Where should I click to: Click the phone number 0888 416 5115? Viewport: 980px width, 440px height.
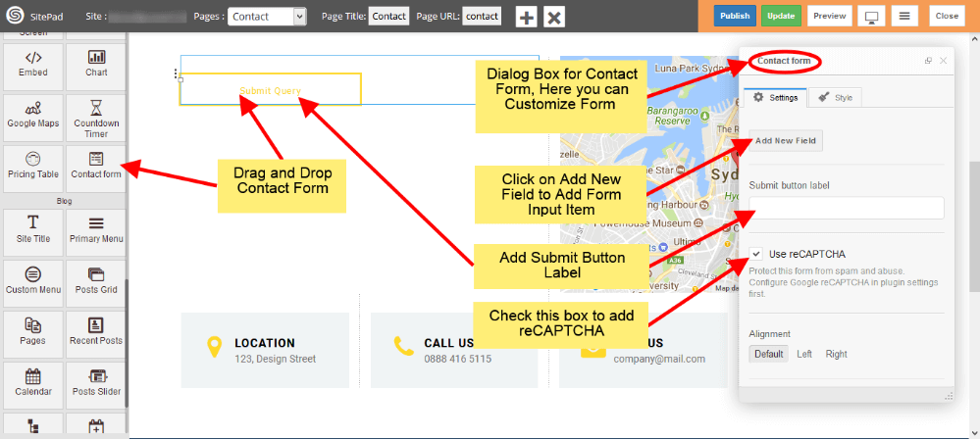pos(457,359)
